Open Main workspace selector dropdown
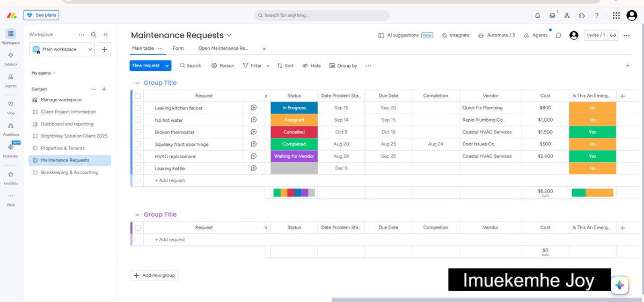 (x=62, y=49)
